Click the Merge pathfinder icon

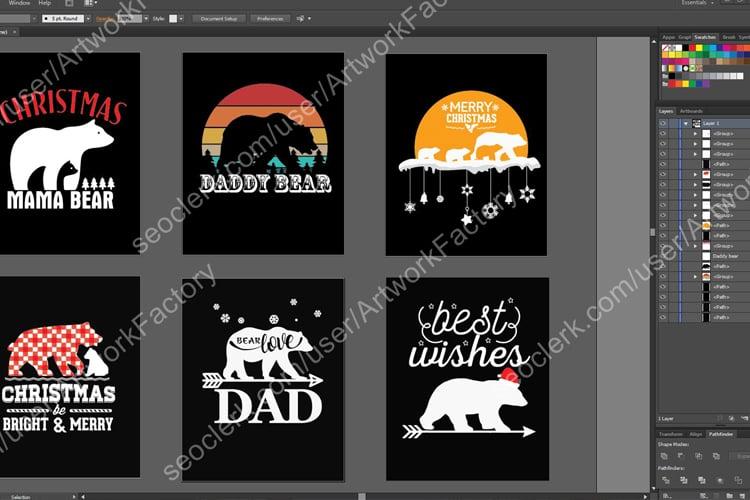[x=702, y=480]
